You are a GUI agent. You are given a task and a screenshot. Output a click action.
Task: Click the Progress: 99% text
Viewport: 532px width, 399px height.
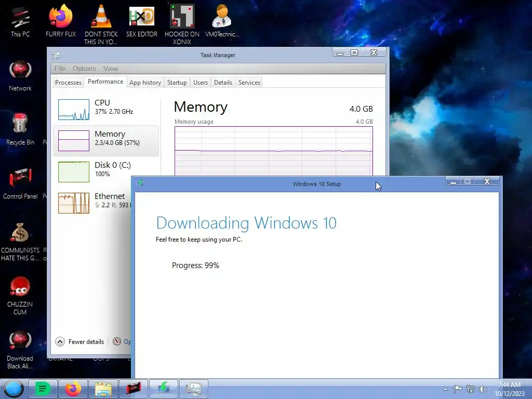(195, 265)
